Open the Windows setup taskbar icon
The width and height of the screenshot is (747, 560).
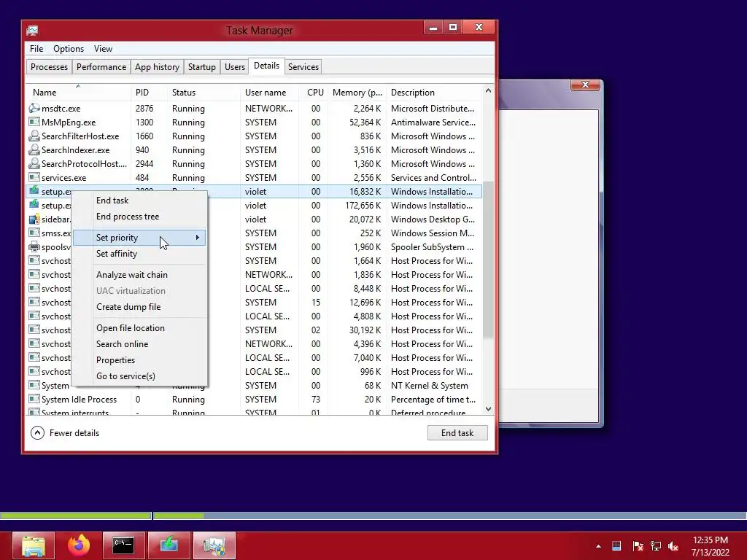pos(169,545)
